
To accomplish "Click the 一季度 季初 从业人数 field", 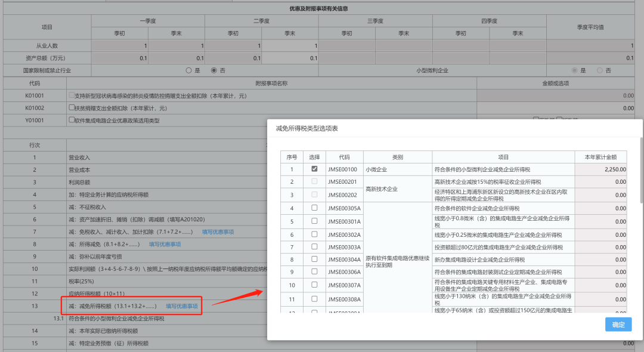I will 119,45.
